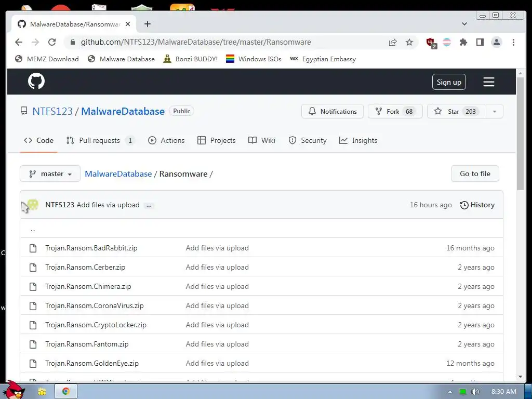Viewport: 532px width, 399px height.
Task: Open the History clock link
Action: [x=477, y=205]
